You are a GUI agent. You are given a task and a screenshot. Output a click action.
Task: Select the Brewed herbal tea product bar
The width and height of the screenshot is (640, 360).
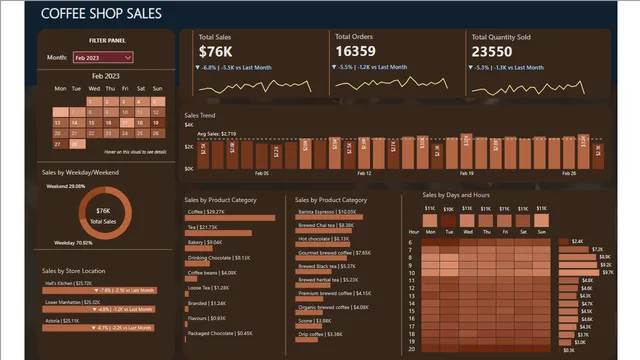(313, 285)
